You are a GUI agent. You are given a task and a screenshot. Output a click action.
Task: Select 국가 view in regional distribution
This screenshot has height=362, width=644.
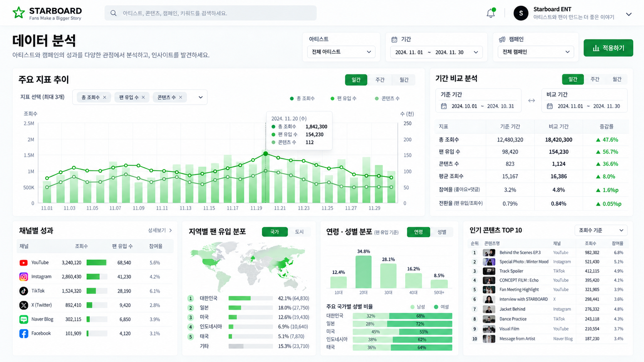tap(275, 232)
